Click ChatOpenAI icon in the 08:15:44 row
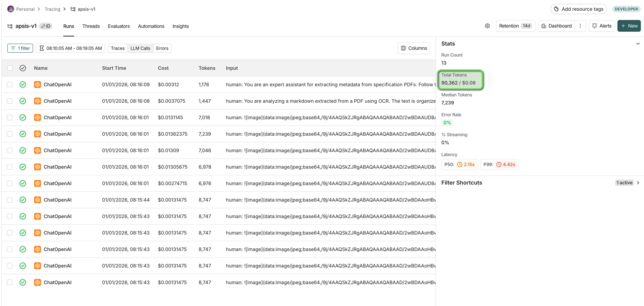The width and height of the screenshot is (644, 306). click(x=37, y=200)
